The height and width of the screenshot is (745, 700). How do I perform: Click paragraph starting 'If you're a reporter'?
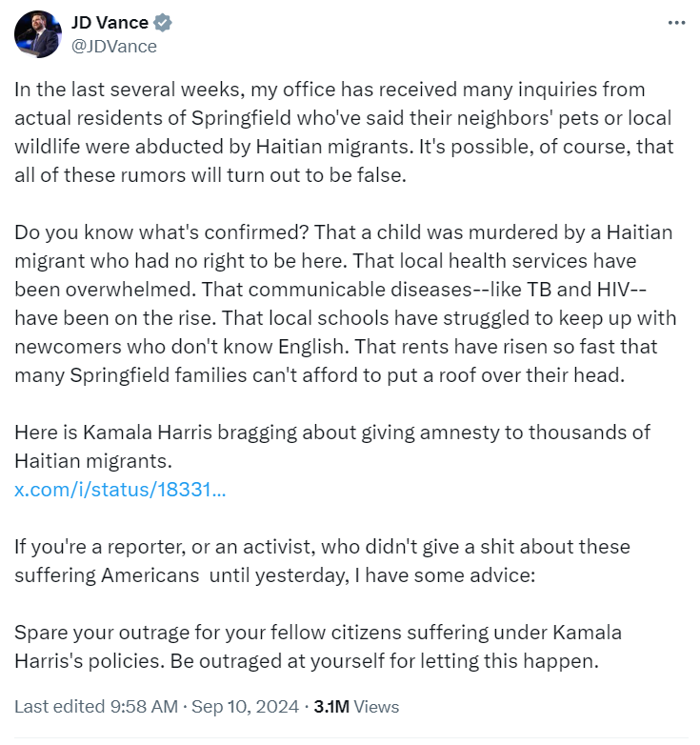(x=322, y=548)
